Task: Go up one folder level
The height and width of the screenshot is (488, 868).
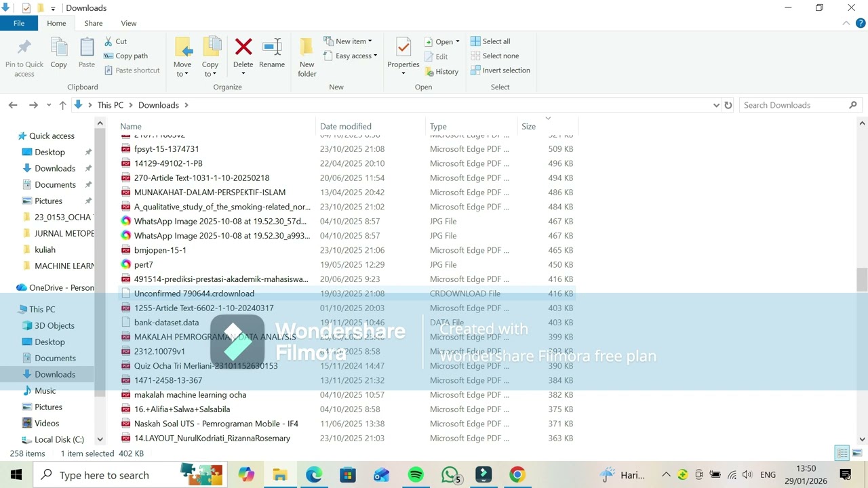Action: click(62, 105)
